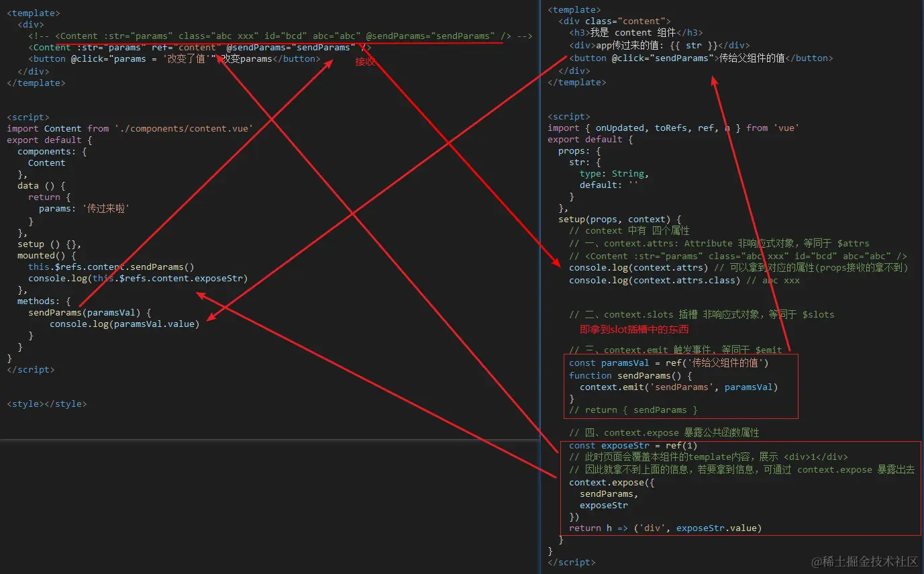Select the <style></style> tag line
Screen dimensions: 924x574
[x=46, y=403]
